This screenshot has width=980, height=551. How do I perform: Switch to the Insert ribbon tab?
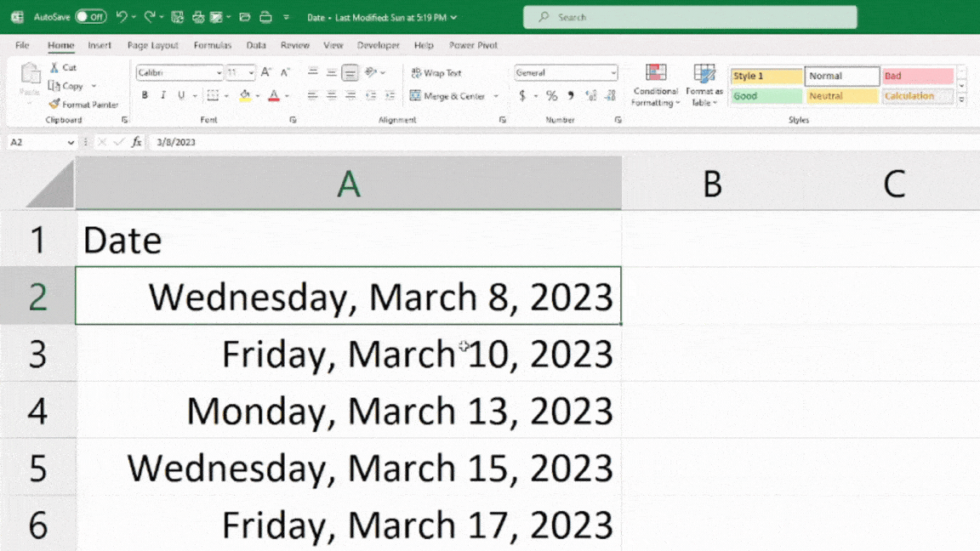[100, 45]
